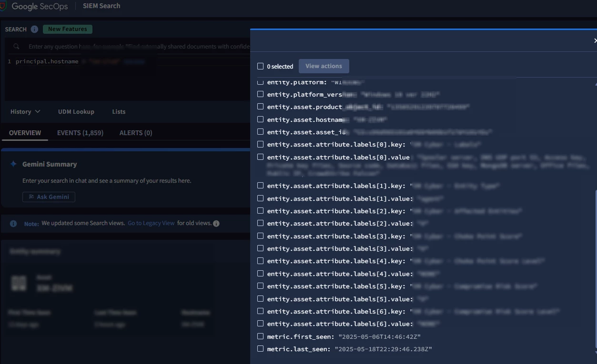This screenshot has width=597, height=364.
Task: Check the metric.first_seen checkbox
Action: click(260, 336)
